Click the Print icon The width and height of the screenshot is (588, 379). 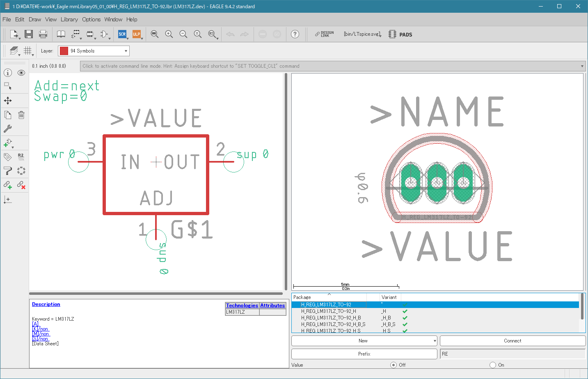click(x=43, y=34)
